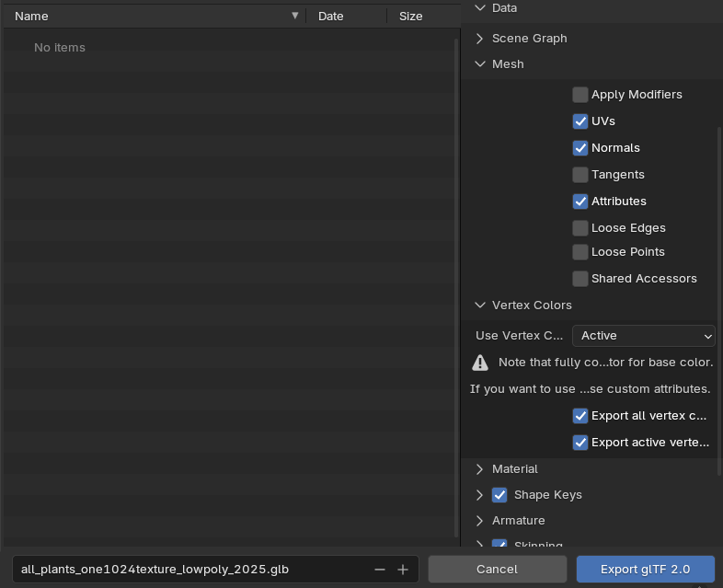Expand the Material panel

(x=480, y=469)
